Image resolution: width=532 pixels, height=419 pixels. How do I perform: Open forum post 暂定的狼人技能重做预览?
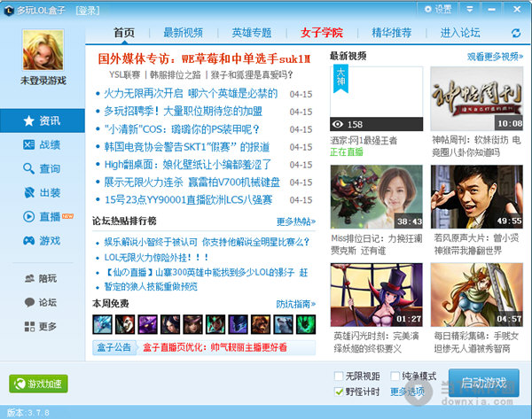click(x=151, y=286)
